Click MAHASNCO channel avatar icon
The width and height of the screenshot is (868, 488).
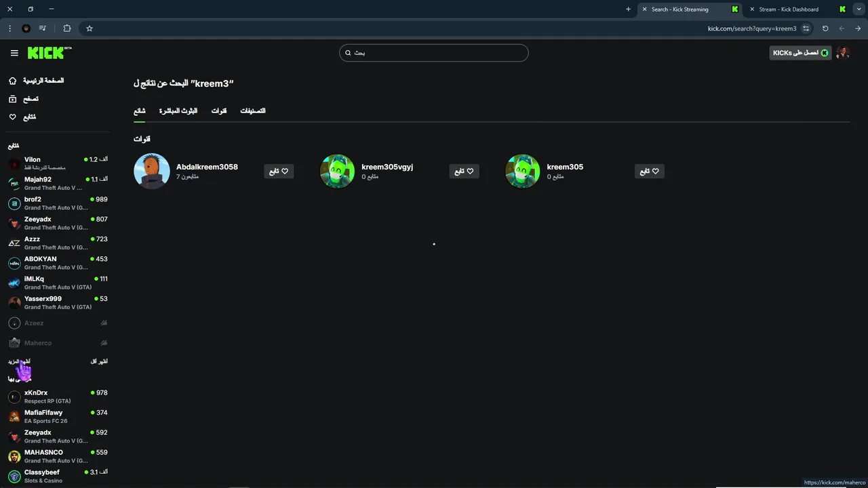click(x=14, y=457)
